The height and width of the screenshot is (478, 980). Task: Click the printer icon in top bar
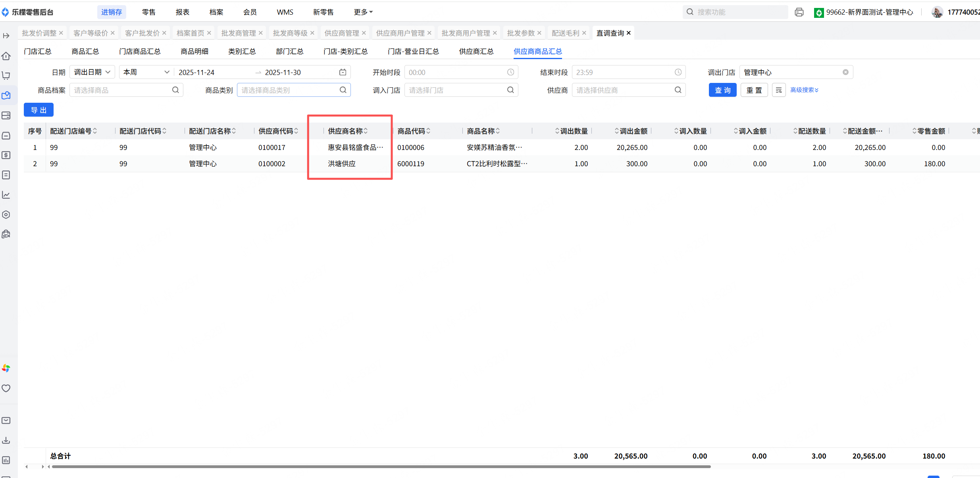[799, 12]
